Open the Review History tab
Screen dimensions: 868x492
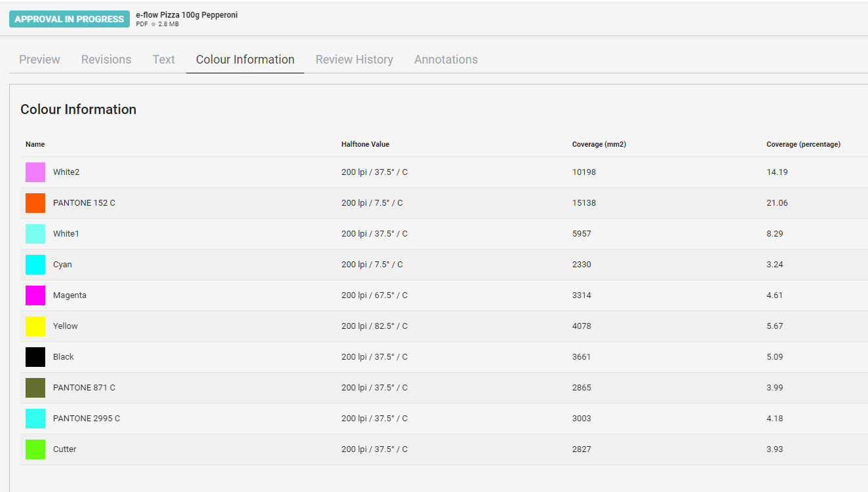click(x=354, y=60)
